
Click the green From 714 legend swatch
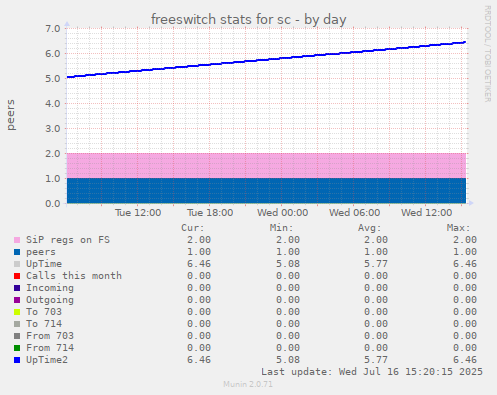[17, 348]
